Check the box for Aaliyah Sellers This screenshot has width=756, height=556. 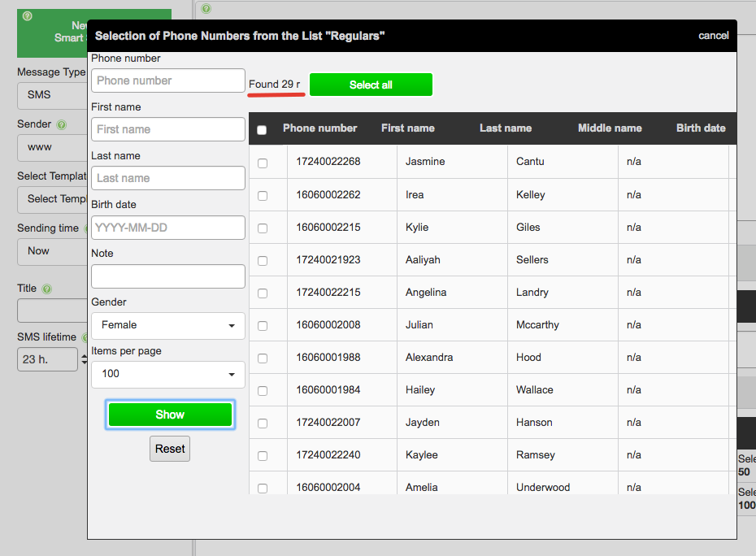263,261
